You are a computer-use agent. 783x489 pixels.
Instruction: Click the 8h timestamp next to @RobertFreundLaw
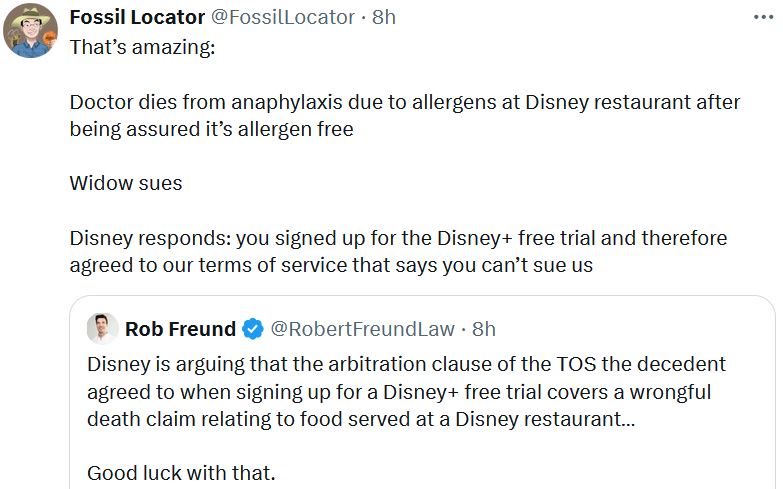(x=484, y=329)
